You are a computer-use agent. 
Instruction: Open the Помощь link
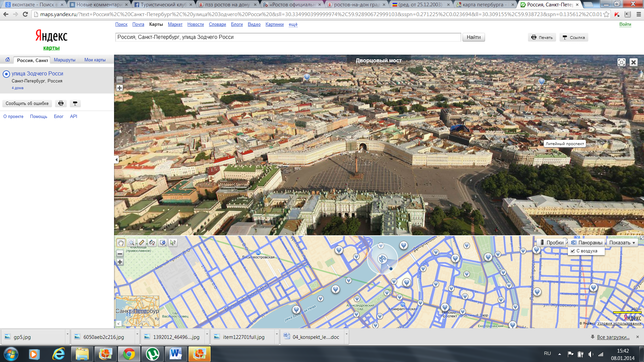pos(39,117)
